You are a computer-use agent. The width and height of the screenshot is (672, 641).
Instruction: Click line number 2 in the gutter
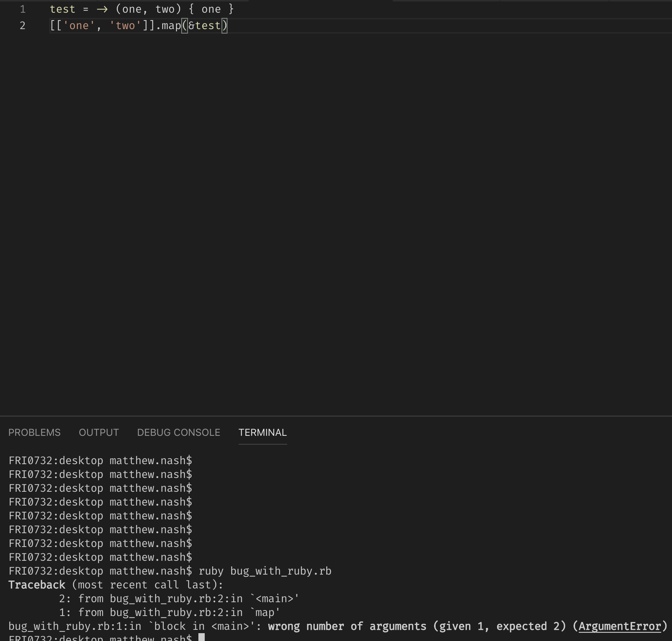tap(23, 26)
